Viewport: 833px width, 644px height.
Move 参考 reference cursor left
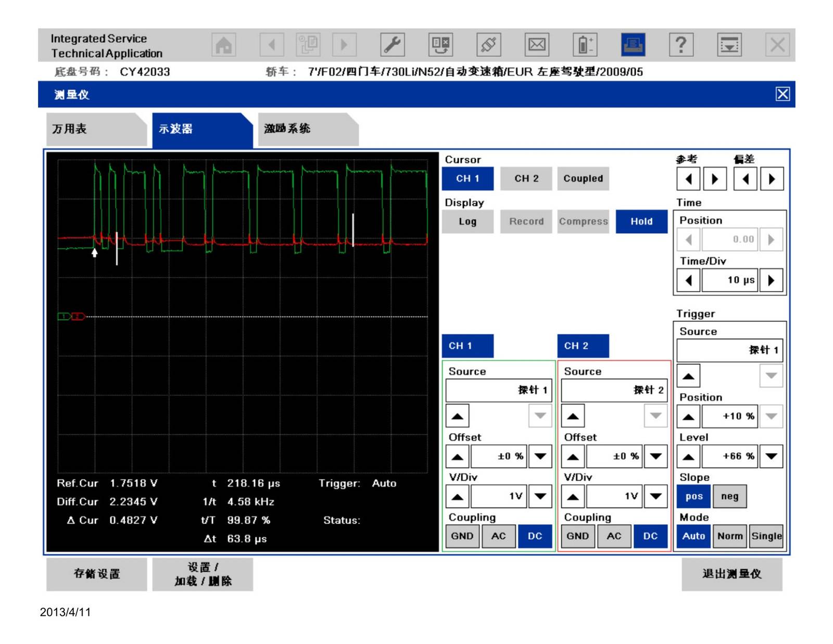pos(688,179)
